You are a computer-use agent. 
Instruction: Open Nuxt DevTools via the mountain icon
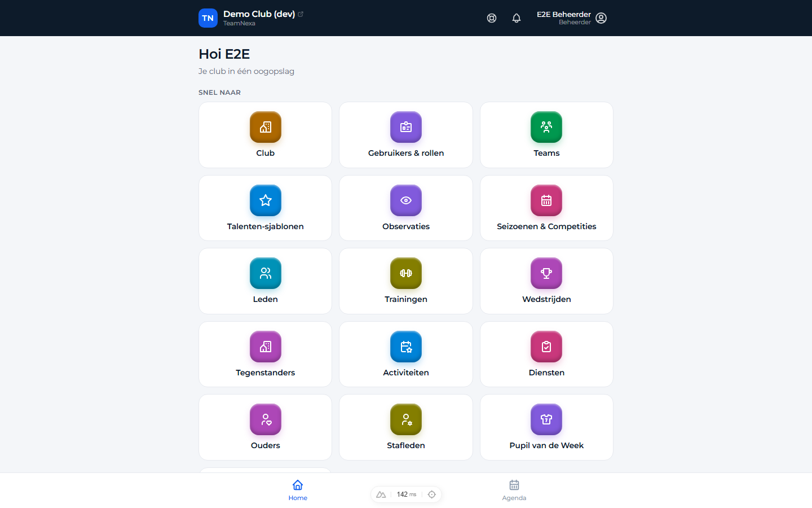click(x=381, y=494)
